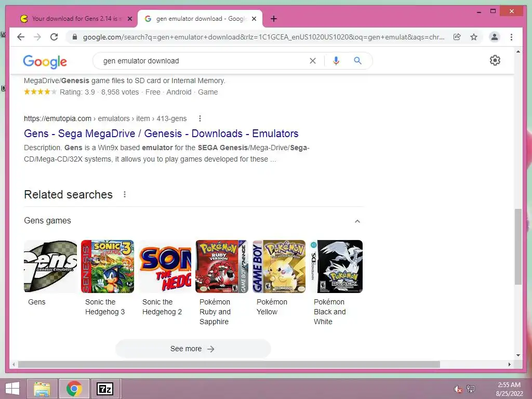
Task: Open options for the emutopia result
Action: coord(200,118)
